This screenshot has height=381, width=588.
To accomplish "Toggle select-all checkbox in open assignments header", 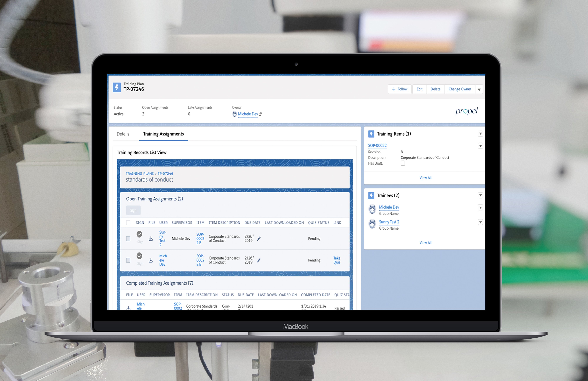I will coord(128,223).
